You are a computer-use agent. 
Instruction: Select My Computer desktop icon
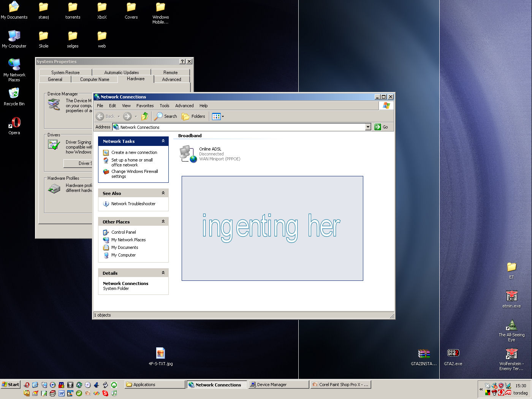(14, 39)
